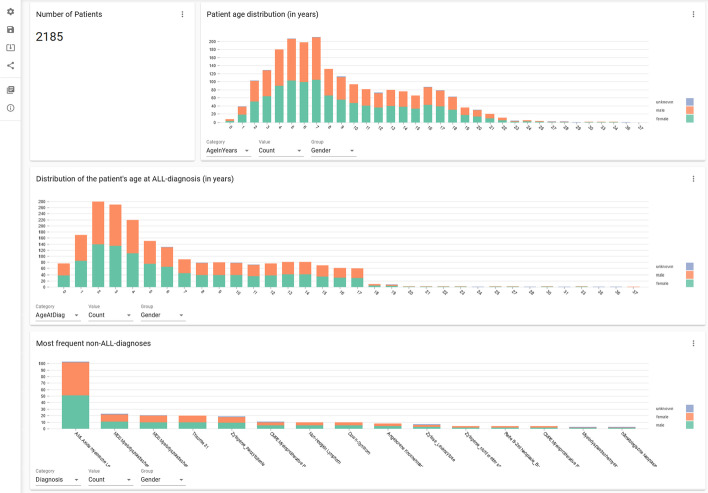Open the Count dropdown under Patient age distribution
The width and height of the screenshot is (708, 493).
(x=281, y=151)
